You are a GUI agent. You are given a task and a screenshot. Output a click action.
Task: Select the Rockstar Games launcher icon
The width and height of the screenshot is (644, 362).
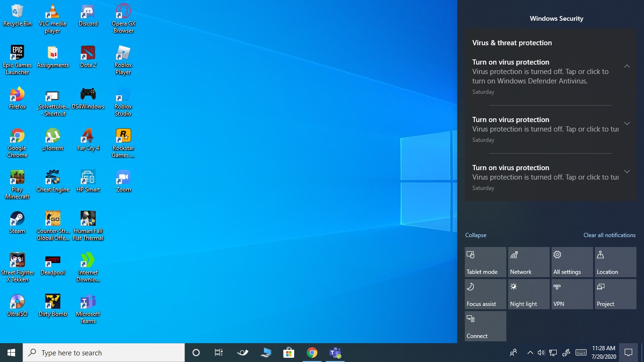click(123, 143)
